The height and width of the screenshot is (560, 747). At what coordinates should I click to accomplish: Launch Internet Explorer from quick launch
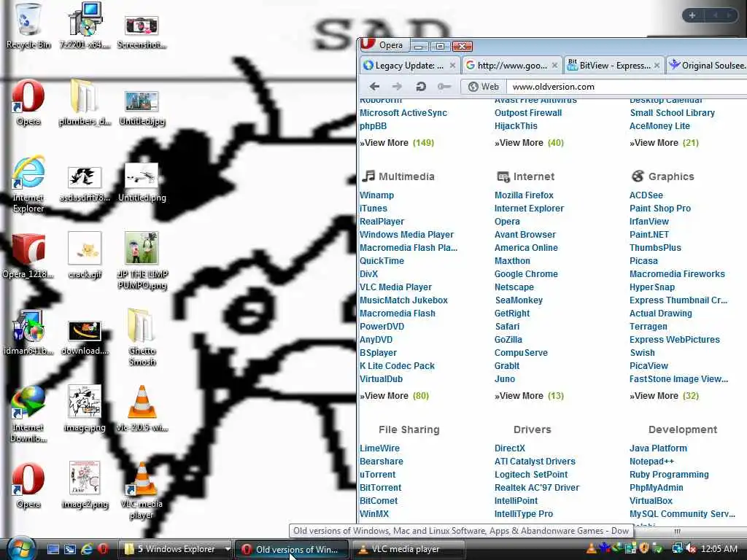(87, 549)
